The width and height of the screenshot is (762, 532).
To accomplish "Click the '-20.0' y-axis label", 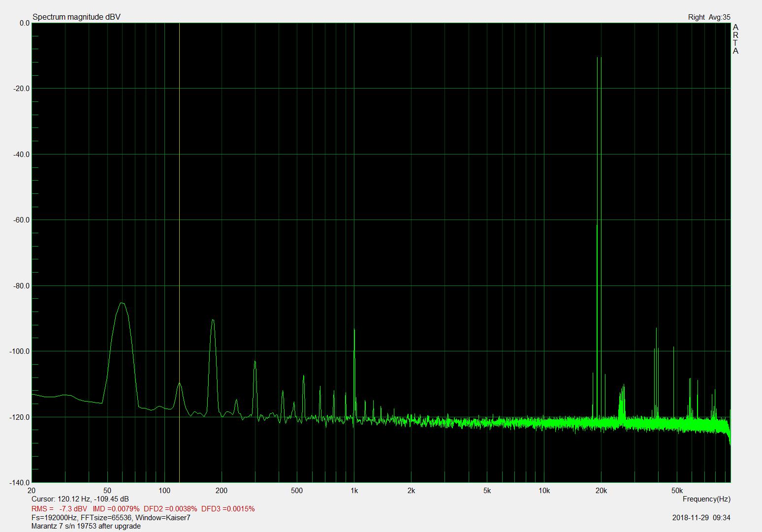I will 22,89.
